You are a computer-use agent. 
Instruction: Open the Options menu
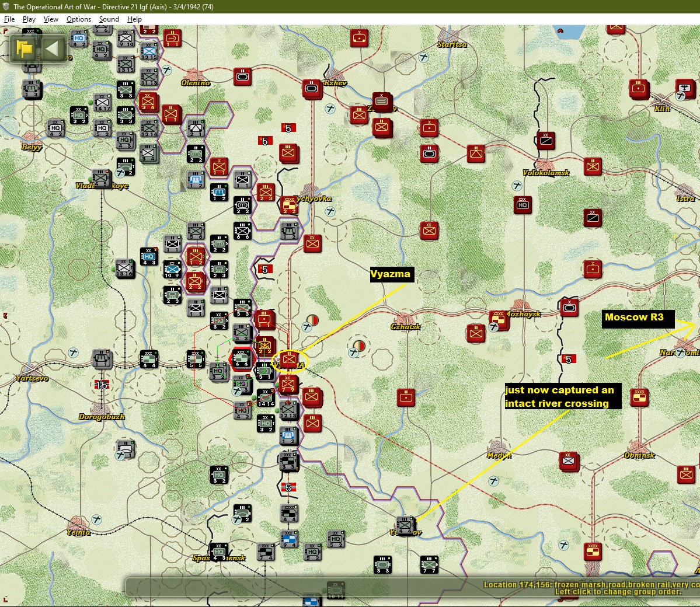[x=79, y=19]
